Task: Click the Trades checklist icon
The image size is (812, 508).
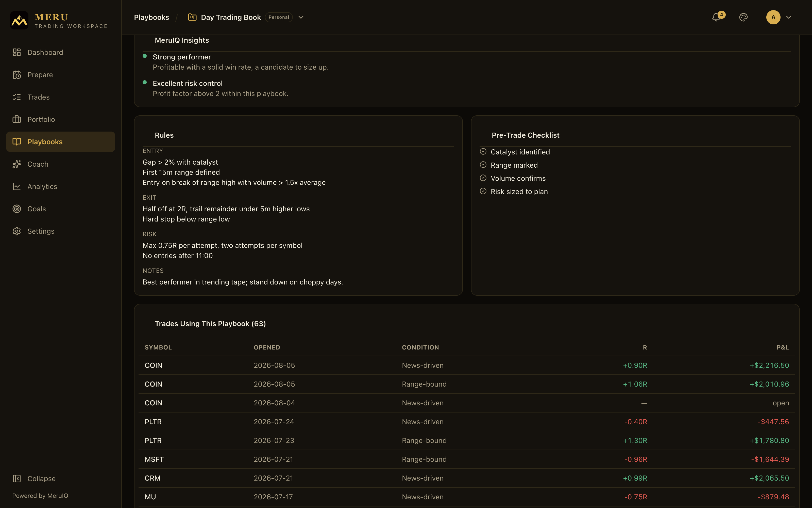Action: pyautogui.click(x=17, y=97)
